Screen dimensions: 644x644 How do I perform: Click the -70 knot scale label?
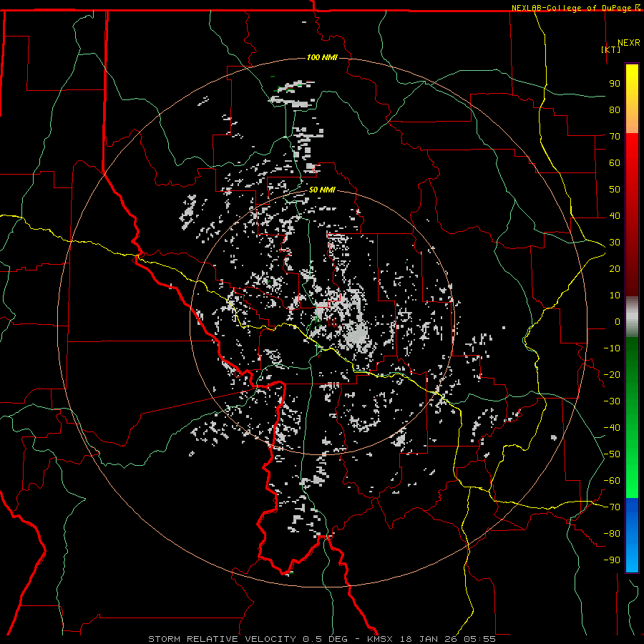pos(612,507)
